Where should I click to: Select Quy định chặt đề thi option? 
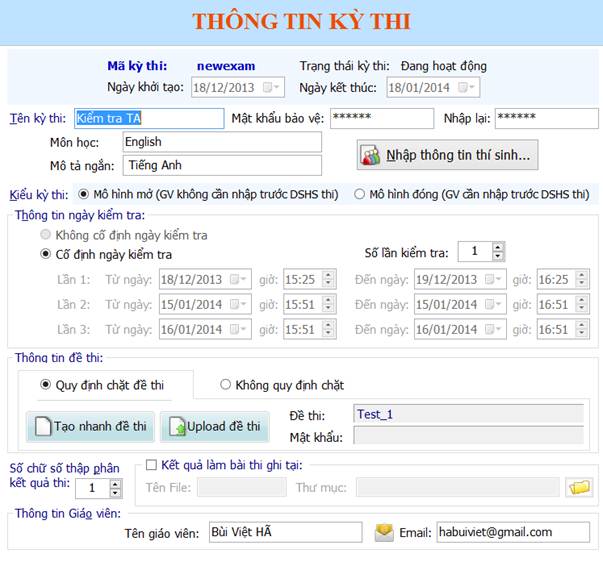pos(45,384)
